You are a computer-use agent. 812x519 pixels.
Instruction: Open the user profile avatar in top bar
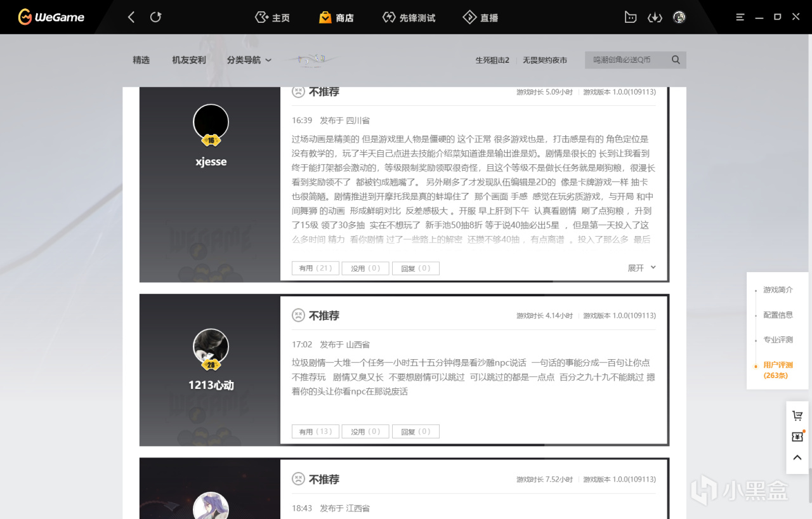click(x=679, y=17)
